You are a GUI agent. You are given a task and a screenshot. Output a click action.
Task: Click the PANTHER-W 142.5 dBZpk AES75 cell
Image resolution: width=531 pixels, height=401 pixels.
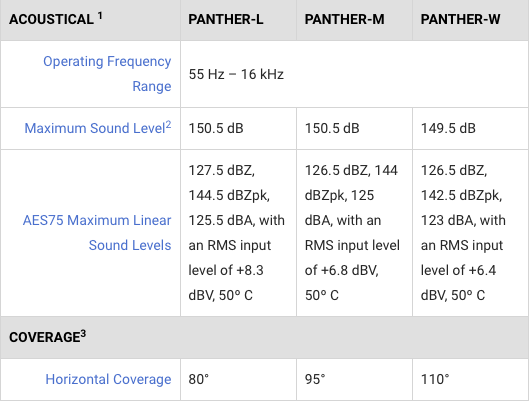471,233
